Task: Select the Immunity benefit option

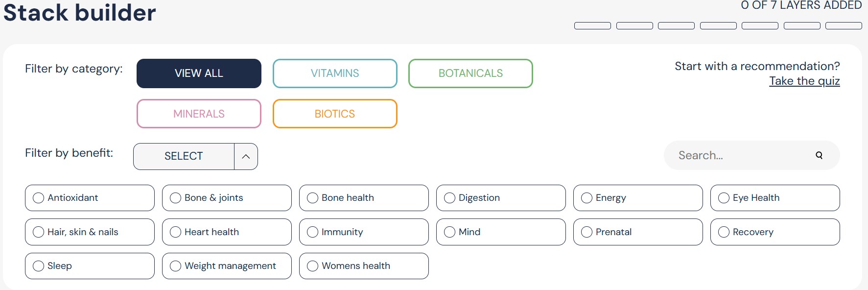Action: (x=364, y=232)
